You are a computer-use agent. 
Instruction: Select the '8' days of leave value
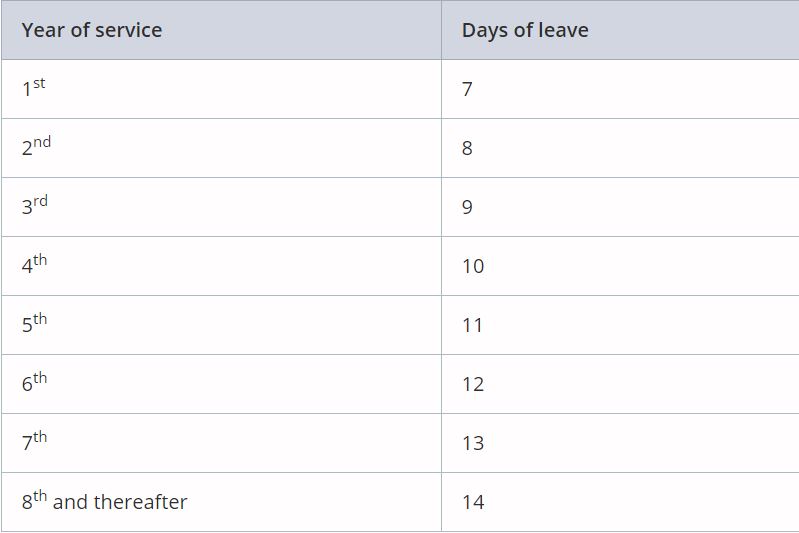[467, 148]
